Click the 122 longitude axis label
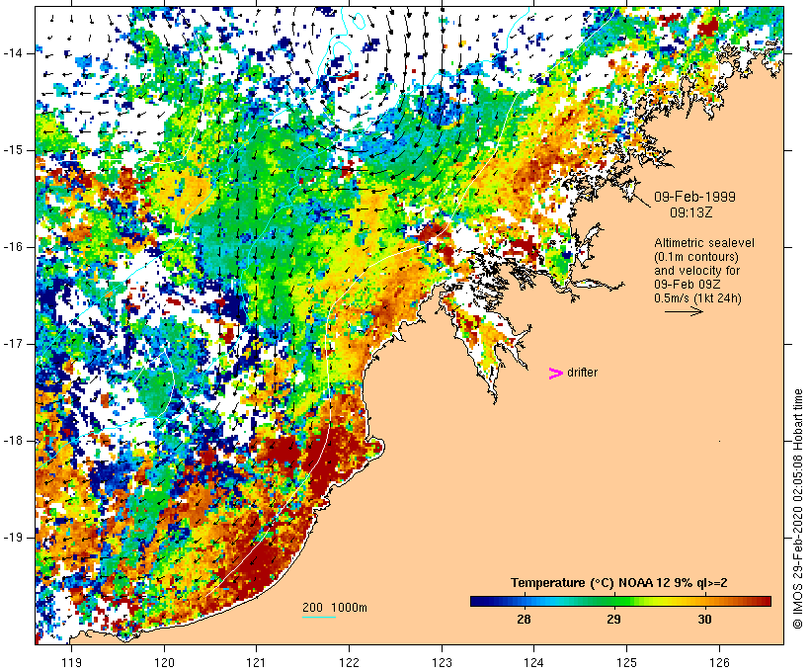 point(349,663)
